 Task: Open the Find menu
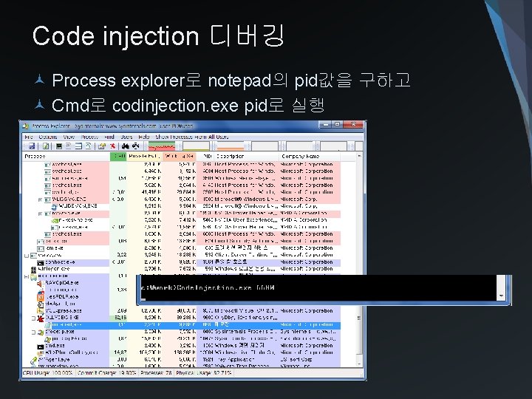109,137
